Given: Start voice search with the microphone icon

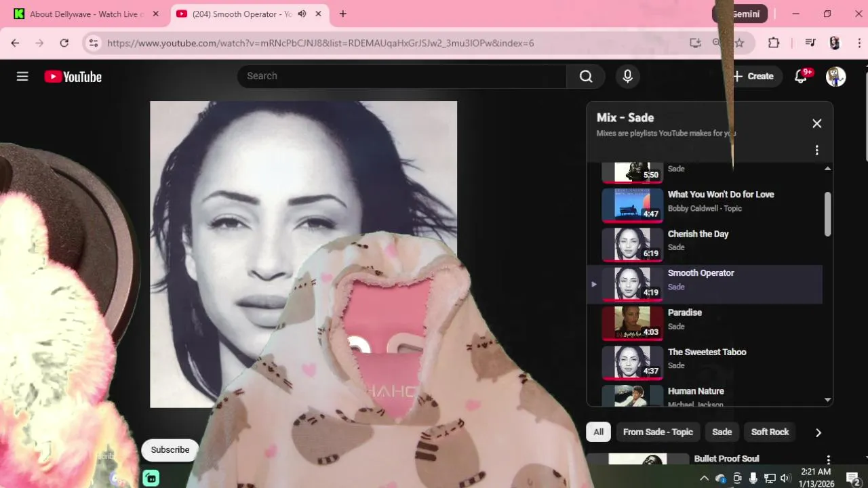Looking at the screenshot, I should pyautogui.click(x=628, y=77).
